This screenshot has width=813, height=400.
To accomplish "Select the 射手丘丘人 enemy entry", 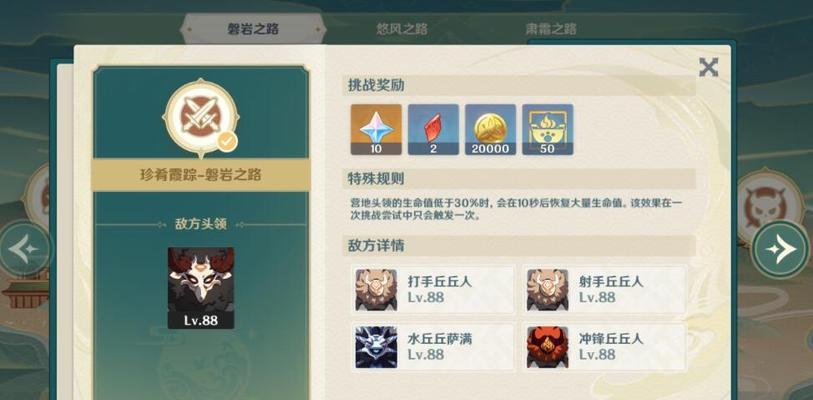I will coord(605,290).
